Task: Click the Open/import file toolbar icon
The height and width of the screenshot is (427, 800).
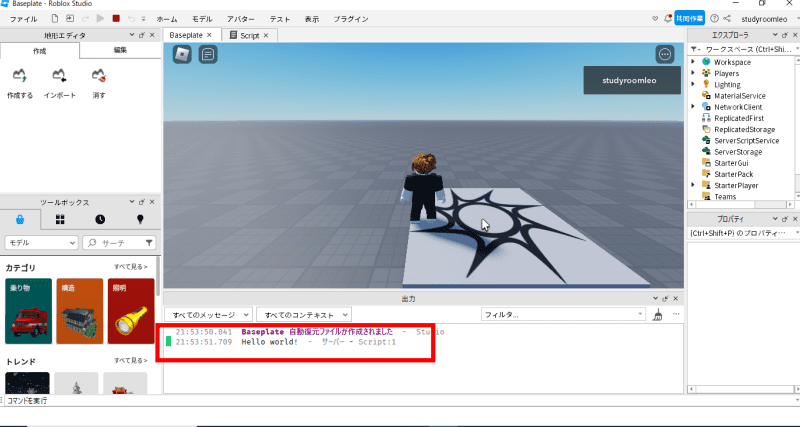Action: tap(69, 19)
